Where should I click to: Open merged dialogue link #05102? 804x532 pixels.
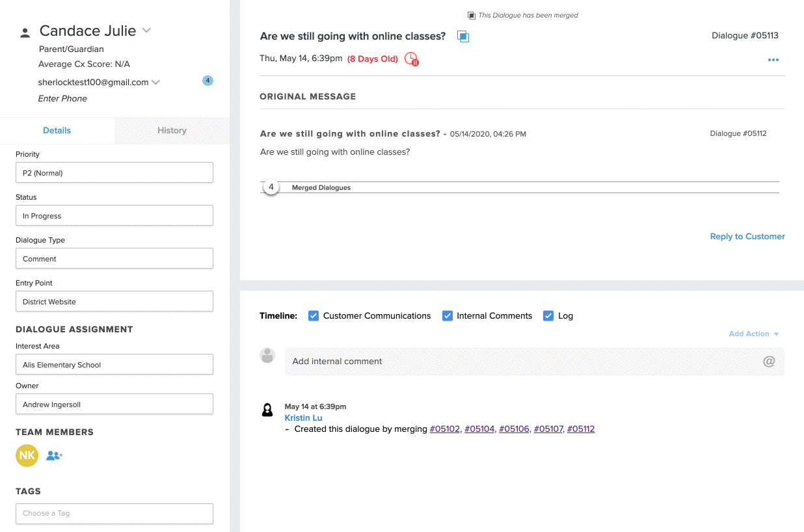(x=445, y=429)
